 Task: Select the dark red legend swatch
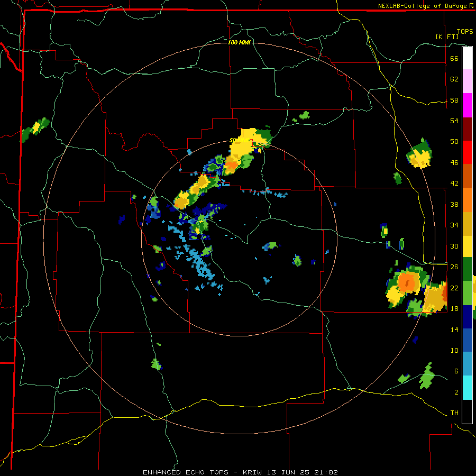click(x=467, y=129)
